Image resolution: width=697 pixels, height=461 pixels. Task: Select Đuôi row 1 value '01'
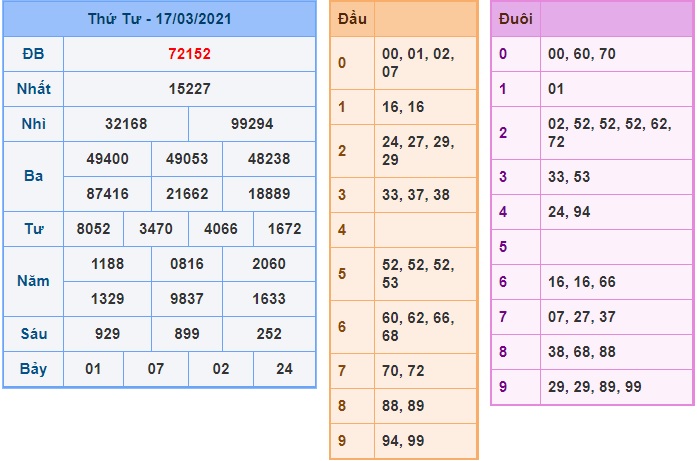556,89
